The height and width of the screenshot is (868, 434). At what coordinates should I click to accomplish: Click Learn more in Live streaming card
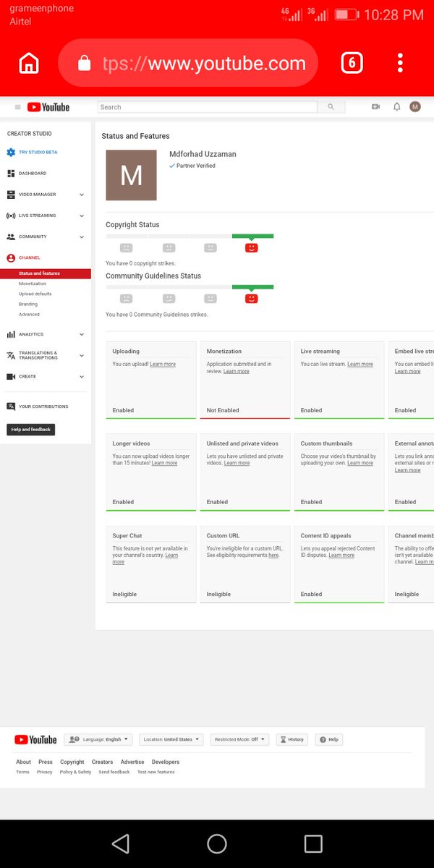(360, 364)
